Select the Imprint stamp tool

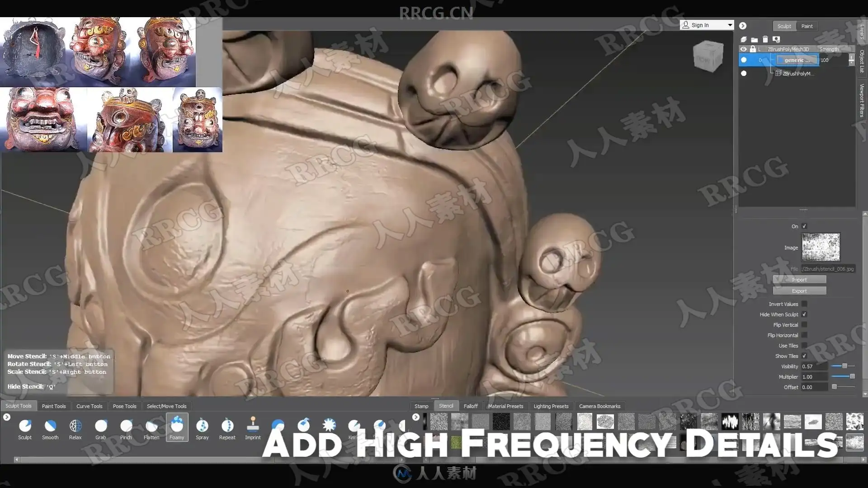pos(253,429)
